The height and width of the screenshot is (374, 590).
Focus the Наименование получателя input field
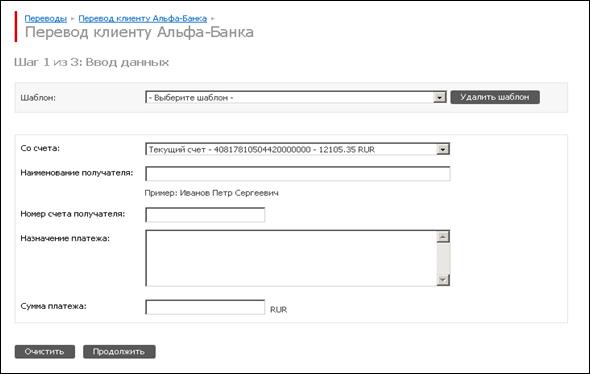coord(298,173)
